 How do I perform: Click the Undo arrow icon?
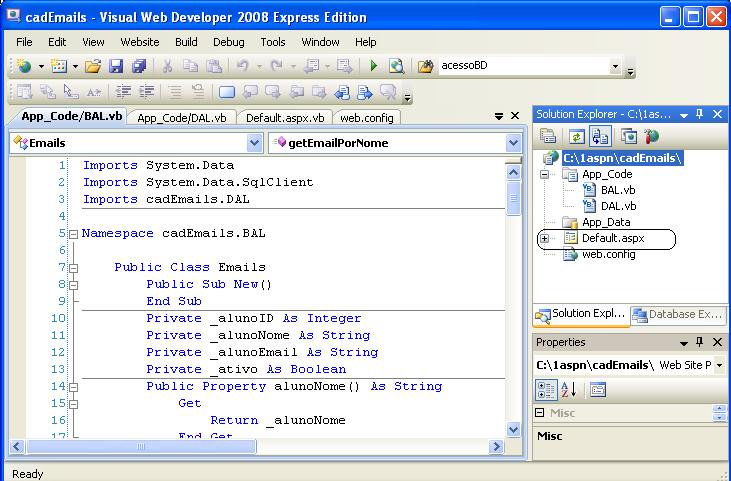(x=242, y=66)
